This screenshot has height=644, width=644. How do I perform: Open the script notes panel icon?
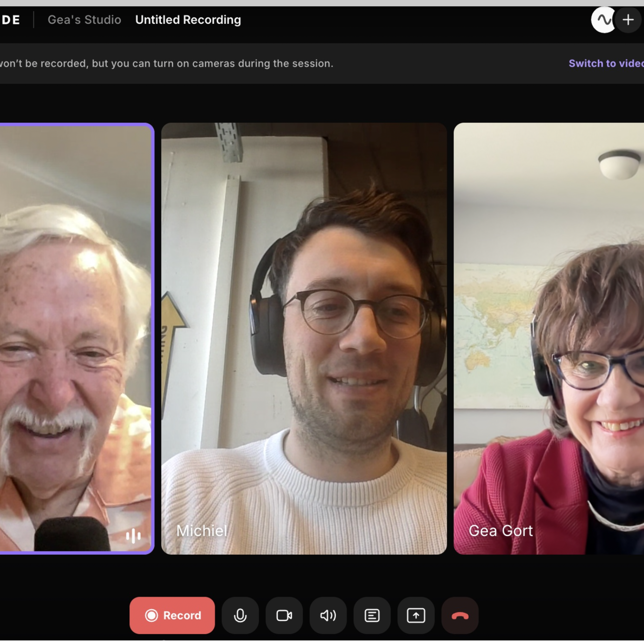pyautogui.click(x=372, y=615)
